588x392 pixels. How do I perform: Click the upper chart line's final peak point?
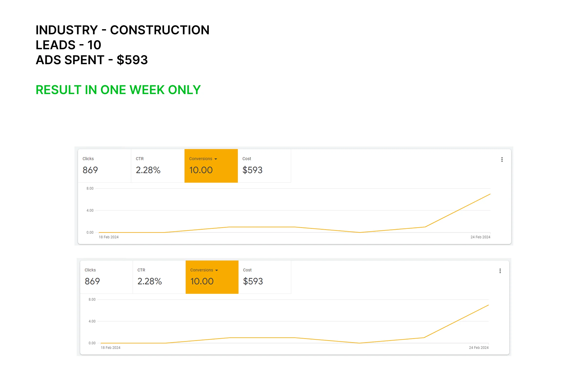coord(490,194)
